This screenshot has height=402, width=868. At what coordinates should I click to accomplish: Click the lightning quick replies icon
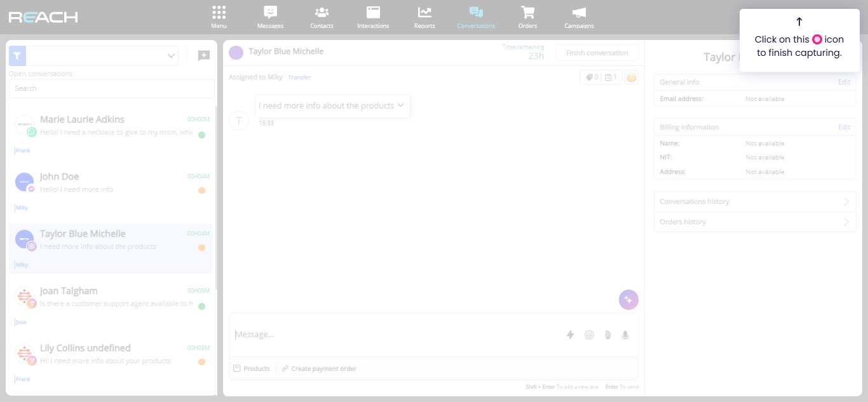click(570, 335)
